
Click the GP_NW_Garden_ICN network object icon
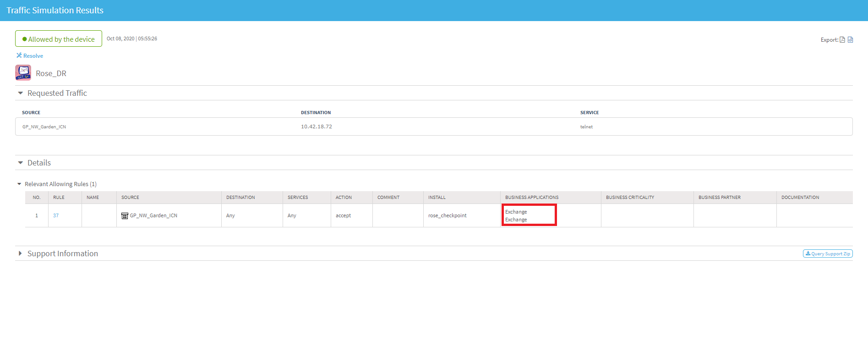point(125,216)
